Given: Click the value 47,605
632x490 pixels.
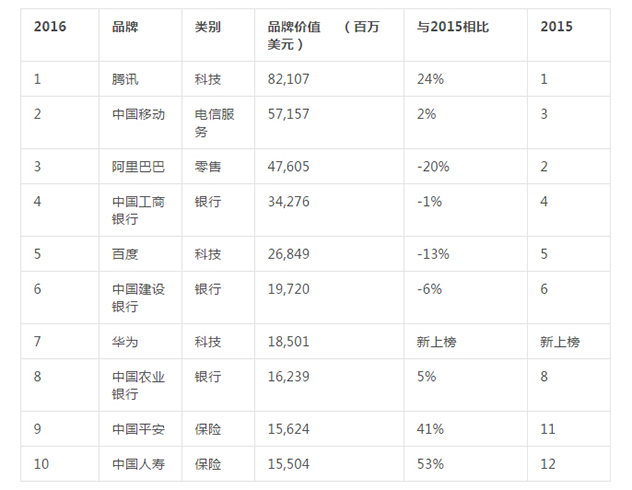Looking at the screenshot, I should tap(289, 166).
